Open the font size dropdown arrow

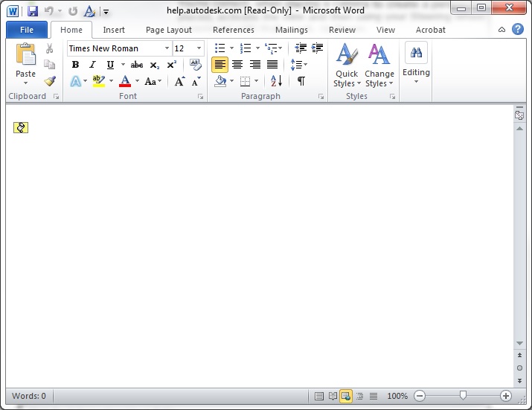199,48
